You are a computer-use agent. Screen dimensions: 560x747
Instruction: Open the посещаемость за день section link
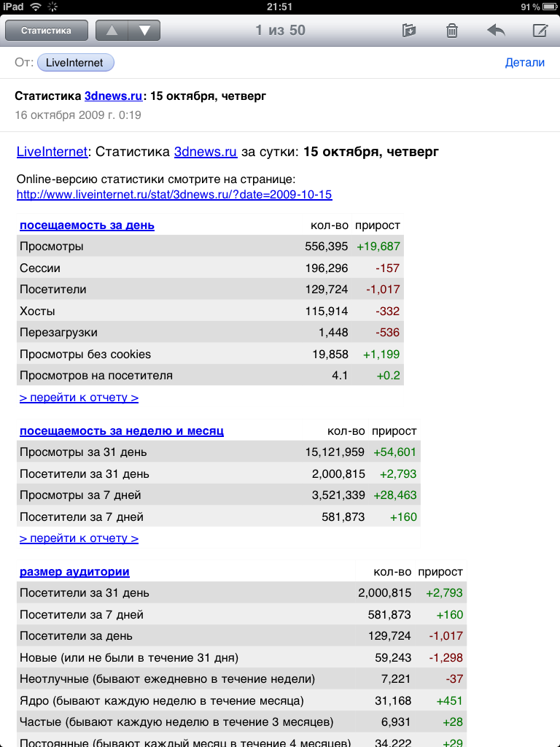(87, 225)
